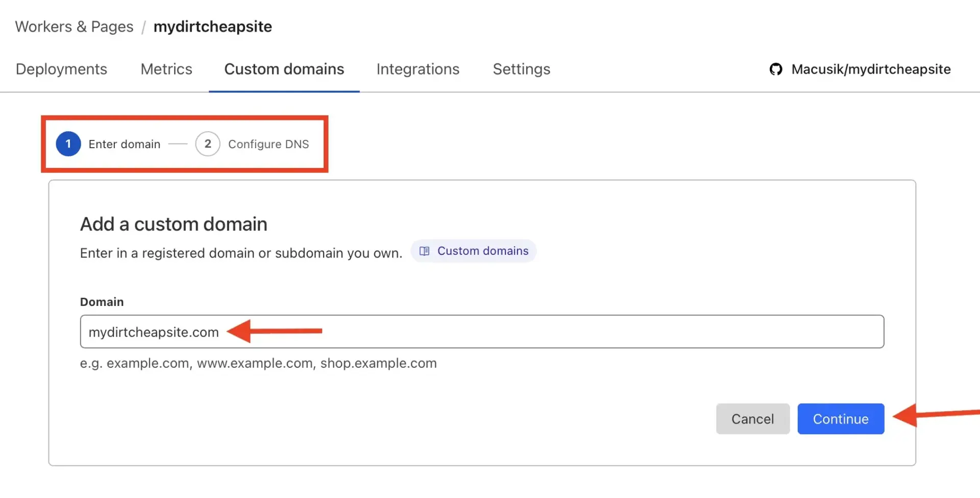980x498 pixels.
Task: Select the step 1 circle indicator
Action: [68, 144]
